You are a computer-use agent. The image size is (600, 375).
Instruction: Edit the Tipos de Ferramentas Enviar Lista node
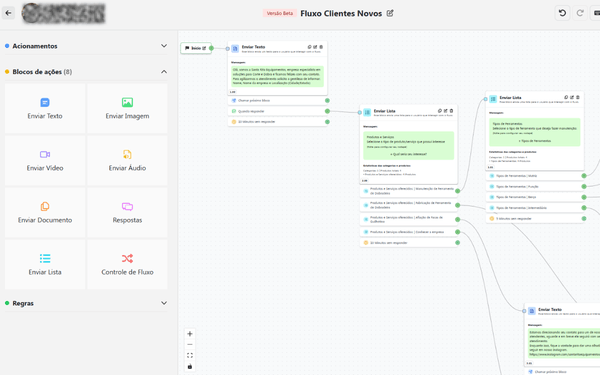(572, 98)
